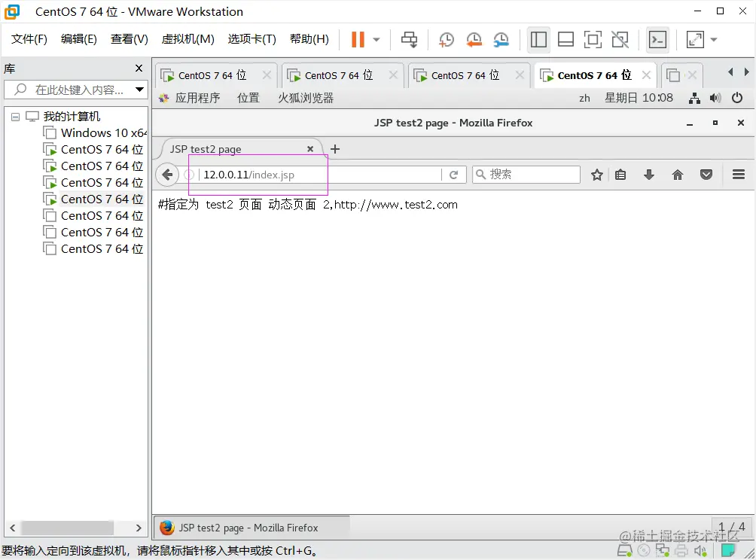This screenshot has height=560, width=756.
Task: Bookmark this page with star icon
Action: click(597, 175)
